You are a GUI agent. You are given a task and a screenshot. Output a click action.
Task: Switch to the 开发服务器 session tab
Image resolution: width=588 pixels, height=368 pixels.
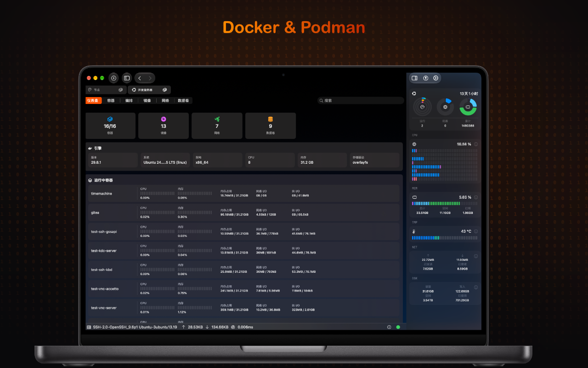point(149,90)
